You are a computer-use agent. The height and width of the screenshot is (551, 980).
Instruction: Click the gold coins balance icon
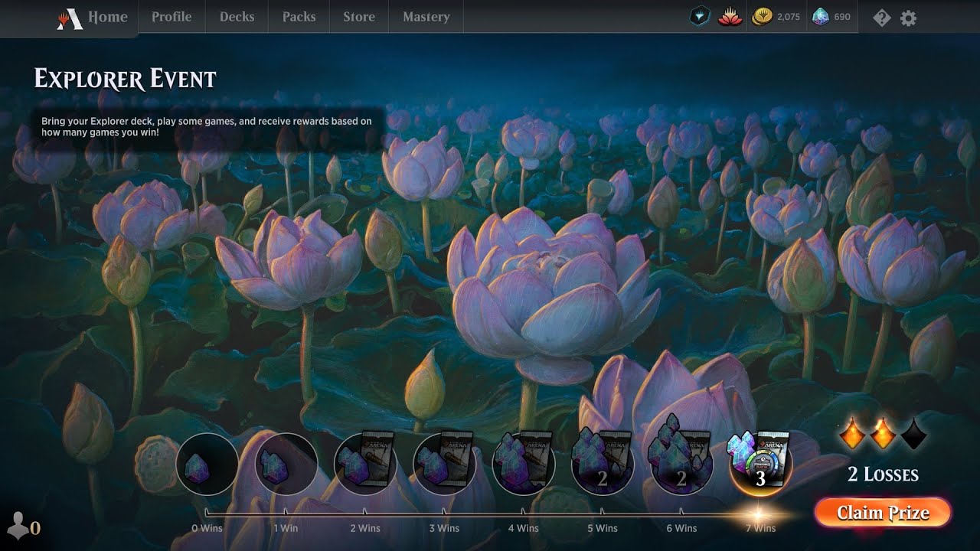(762, 18)
